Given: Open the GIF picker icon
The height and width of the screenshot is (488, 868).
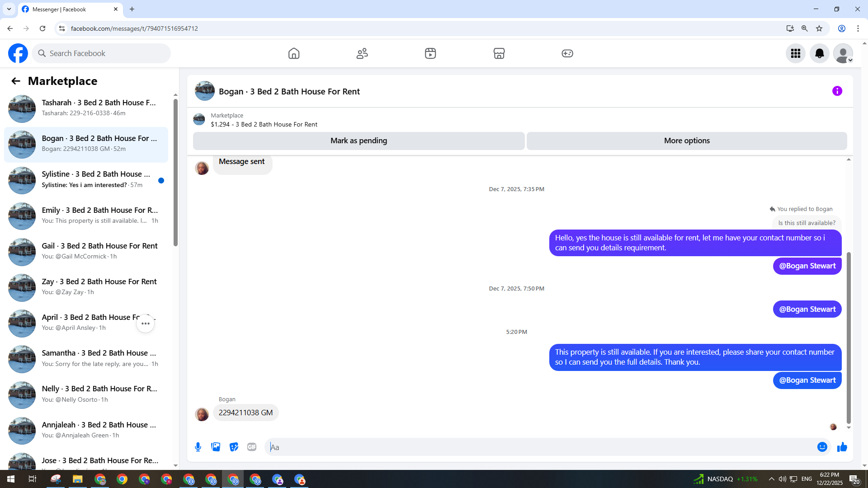Looking at the screenshot, I should point(252,447).
